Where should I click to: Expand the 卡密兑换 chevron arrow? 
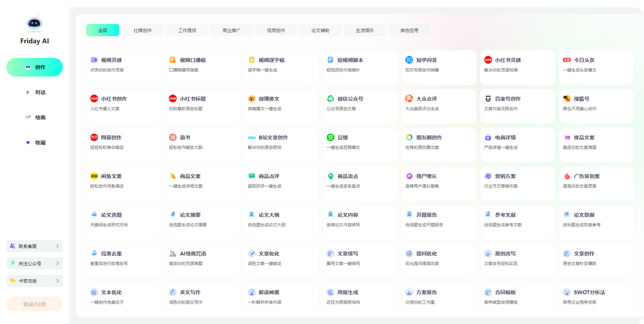57,281
